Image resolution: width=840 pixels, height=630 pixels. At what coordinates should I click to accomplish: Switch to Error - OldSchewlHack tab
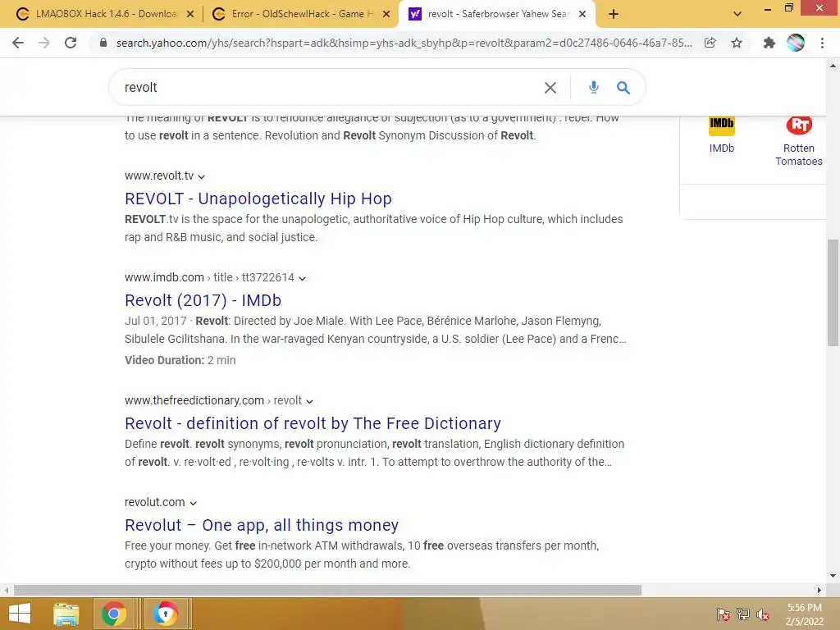[300, 14]
